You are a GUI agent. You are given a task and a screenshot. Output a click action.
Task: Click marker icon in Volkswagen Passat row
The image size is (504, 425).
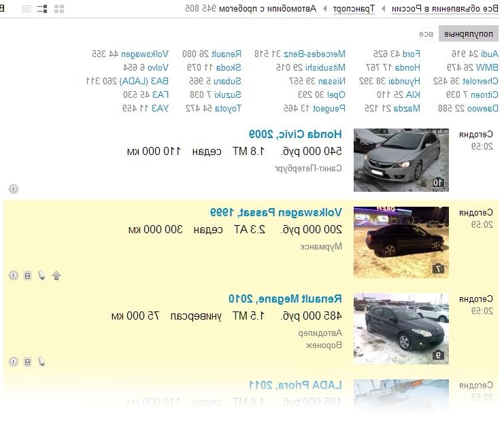coord(41,275)
